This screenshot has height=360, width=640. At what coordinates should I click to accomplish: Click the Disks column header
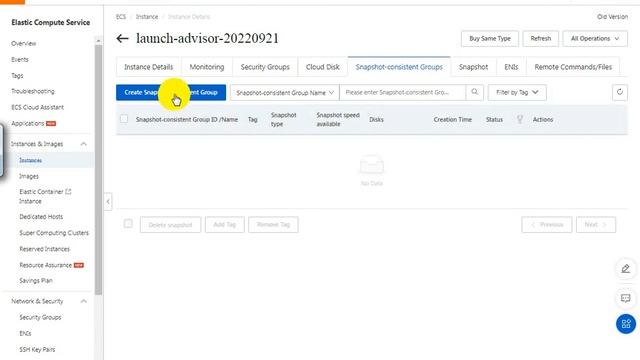tap(376, 120)
